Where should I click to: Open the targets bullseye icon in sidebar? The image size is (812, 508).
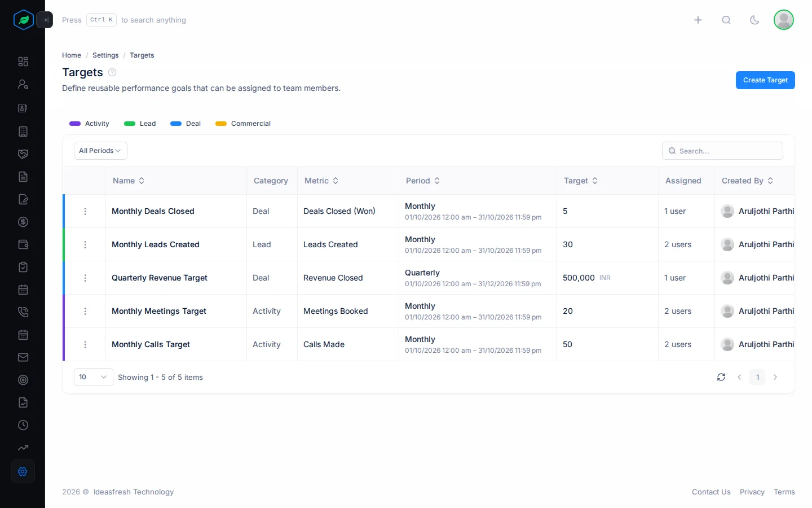point(23,380)
